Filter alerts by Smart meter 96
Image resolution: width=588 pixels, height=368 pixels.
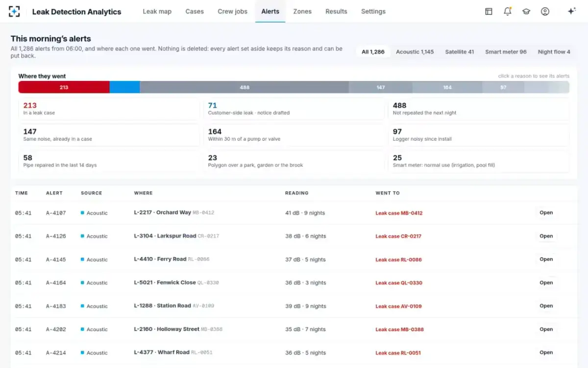[x=506, y=52]
